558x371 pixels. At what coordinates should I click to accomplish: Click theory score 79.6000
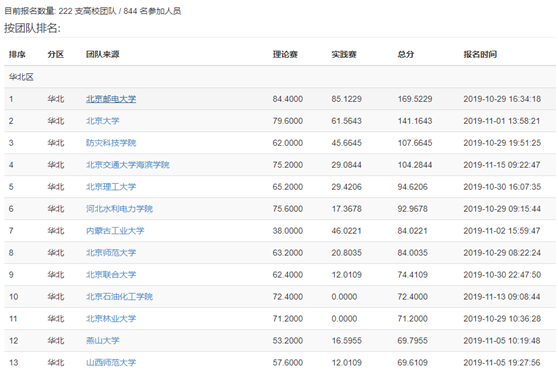pos(288,121)
